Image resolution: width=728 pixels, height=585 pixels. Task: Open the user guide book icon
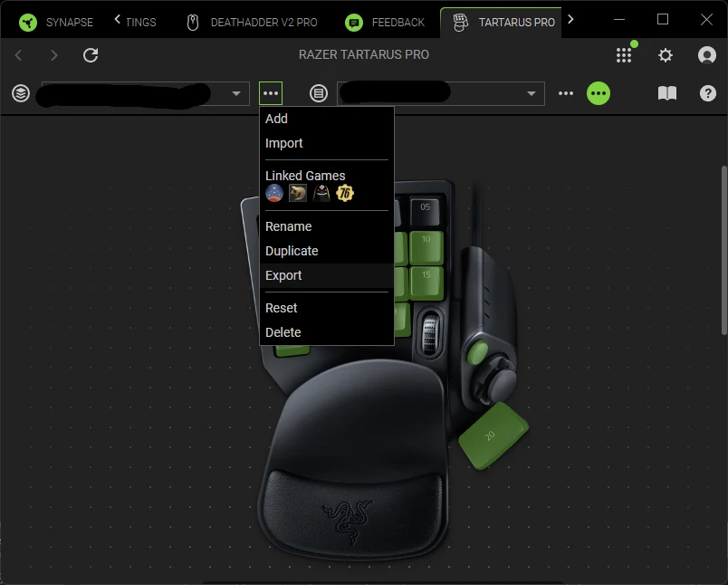point(667,93)
